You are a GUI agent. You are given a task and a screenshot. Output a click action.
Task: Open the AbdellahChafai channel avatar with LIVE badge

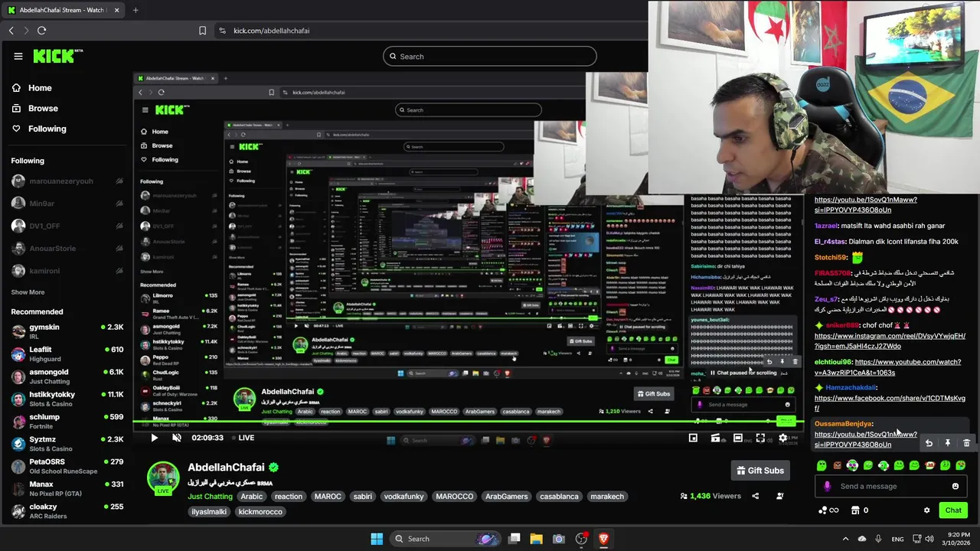point(163,478)
